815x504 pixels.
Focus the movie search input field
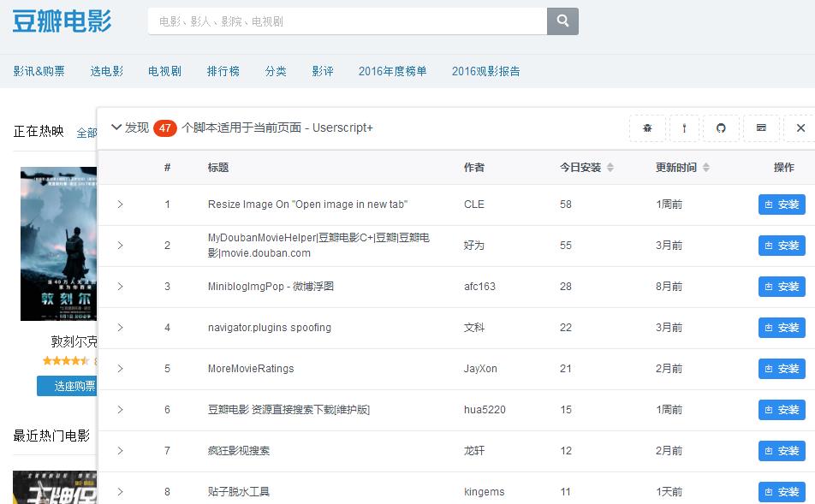click(347, 21)
